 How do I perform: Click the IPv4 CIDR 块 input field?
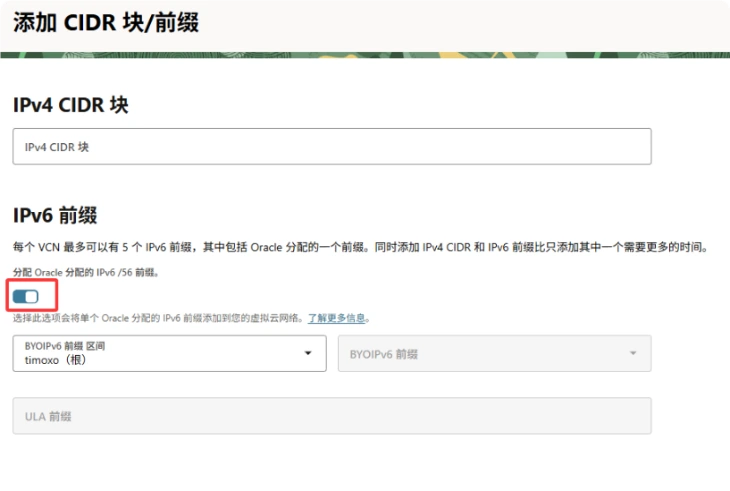[331, 146]
